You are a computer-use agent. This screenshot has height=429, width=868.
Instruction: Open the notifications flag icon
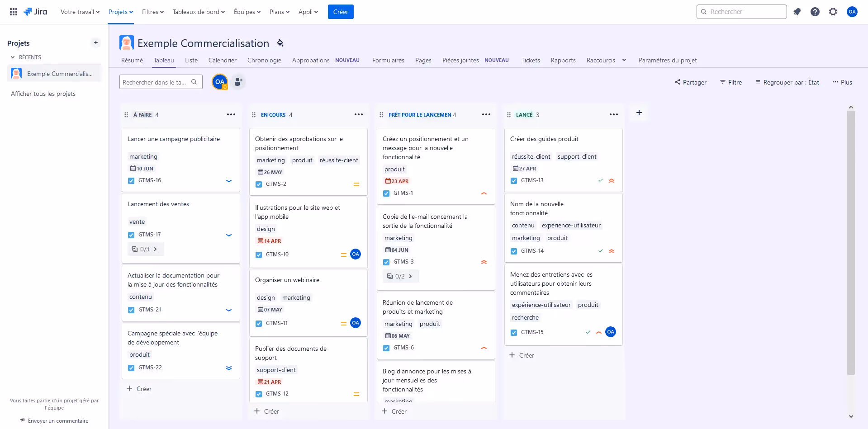click(797, 11)
